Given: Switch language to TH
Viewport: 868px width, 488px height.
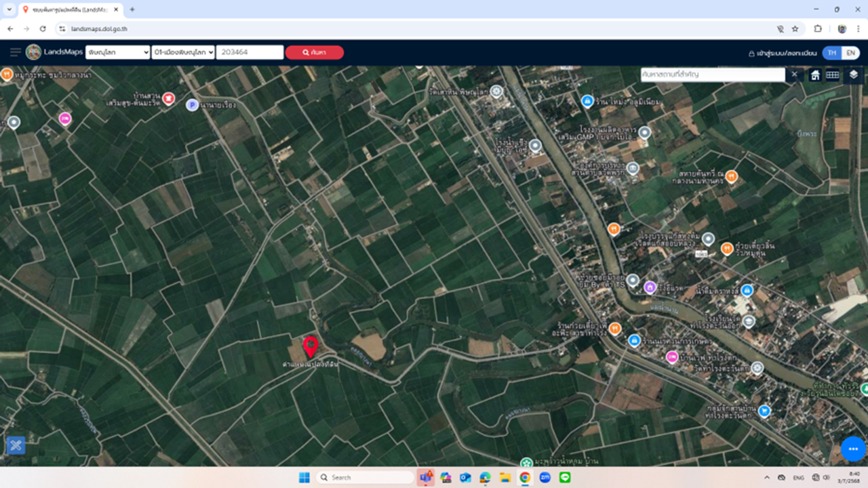Looking at the screenshot, I should click(831, 53).
